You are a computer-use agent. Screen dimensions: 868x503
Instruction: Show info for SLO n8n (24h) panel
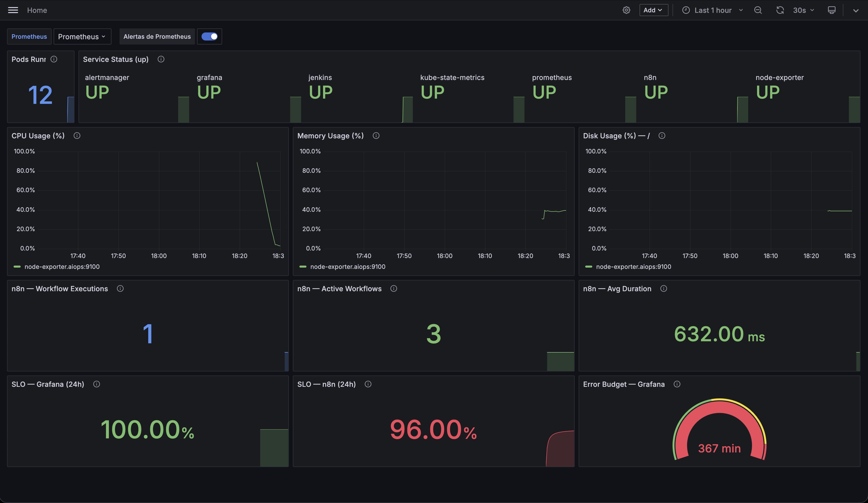point(368,384)
